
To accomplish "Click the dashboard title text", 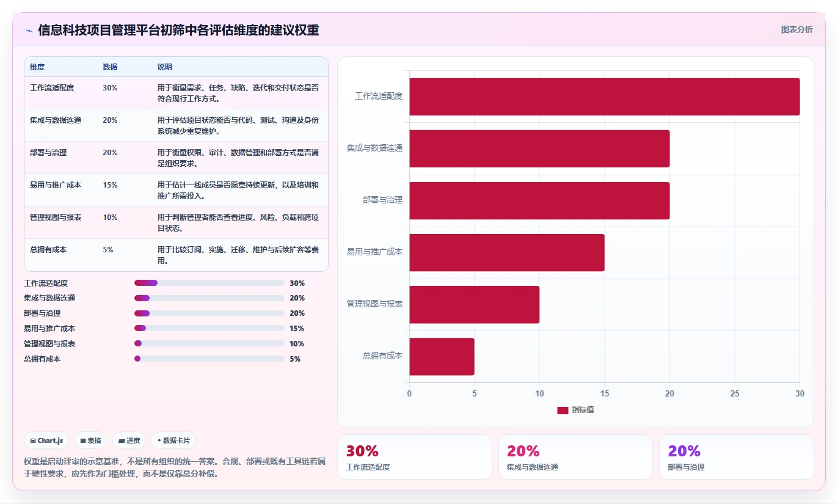I will 178,30.
